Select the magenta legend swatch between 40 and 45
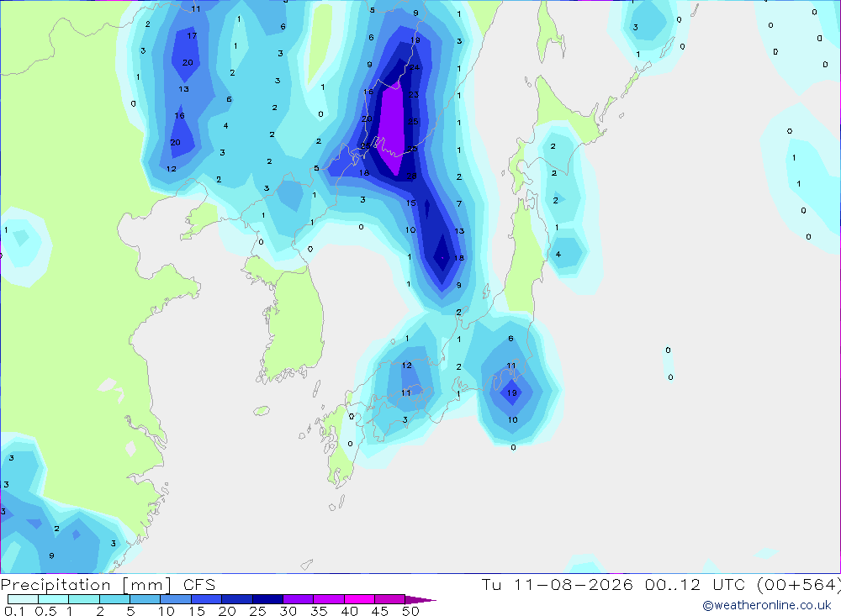The image size is (841, 616). click(x=359, y=599)
